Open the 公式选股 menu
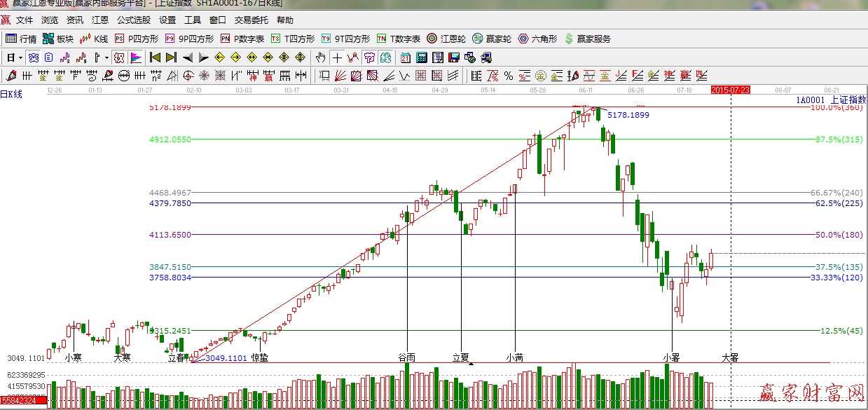This screenshot has height=410, width=868. pyautogui.click(x=133, y=20)
